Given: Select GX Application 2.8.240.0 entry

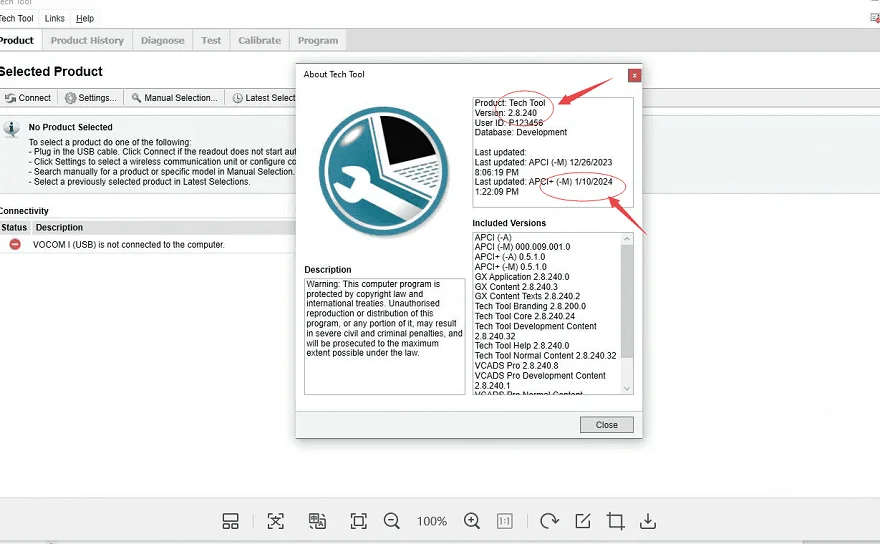Looking at the screenshot, I should click(522, 277).
